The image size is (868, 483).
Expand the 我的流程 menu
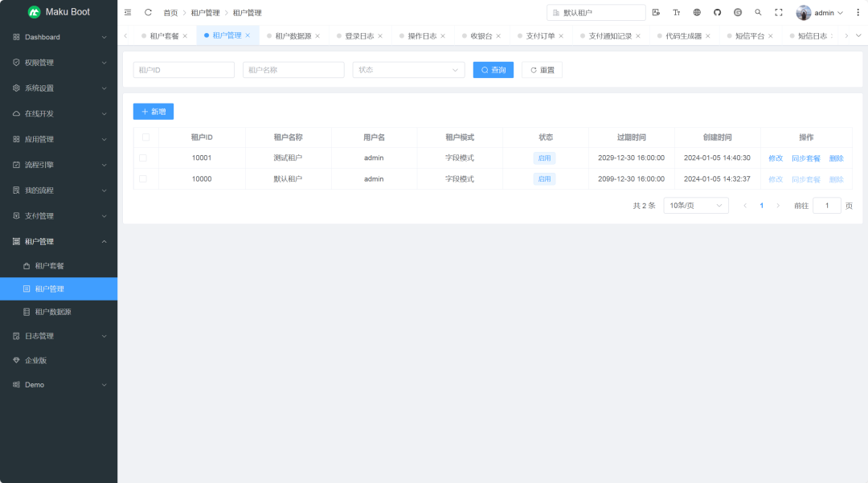click(x=59, y=190)
